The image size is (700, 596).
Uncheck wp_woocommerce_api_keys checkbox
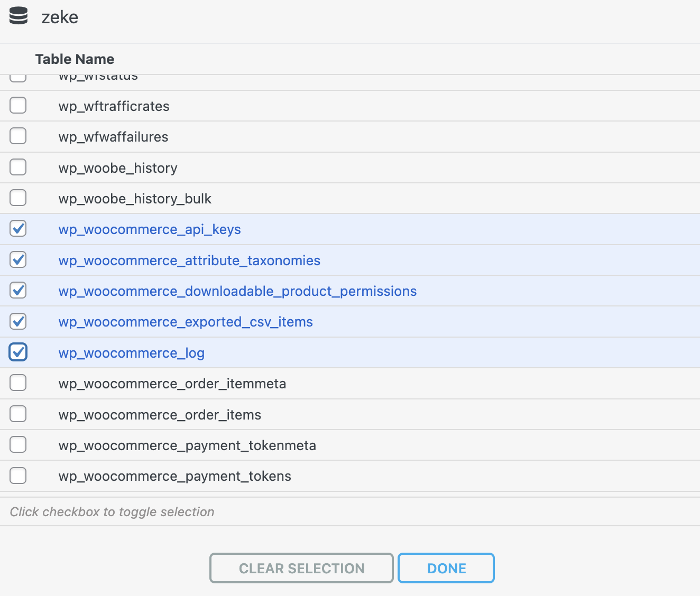point(18,229)
